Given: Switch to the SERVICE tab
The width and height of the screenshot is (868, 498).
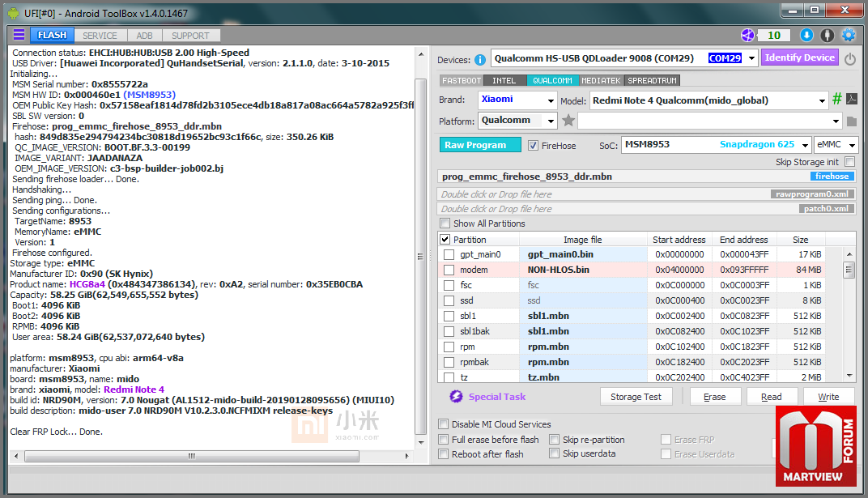Looking at the screenshot, I should (x=100, y=36).
